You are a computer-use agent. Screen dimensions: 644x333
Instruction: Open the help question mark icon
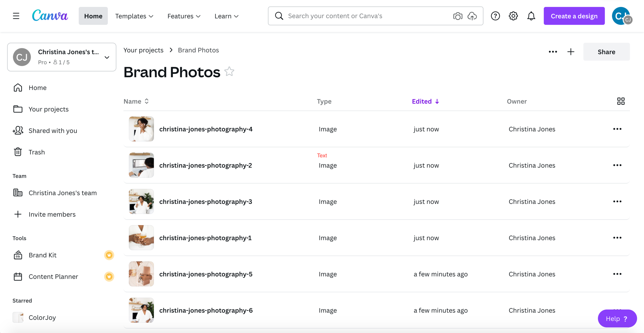[x=495, y=16]
